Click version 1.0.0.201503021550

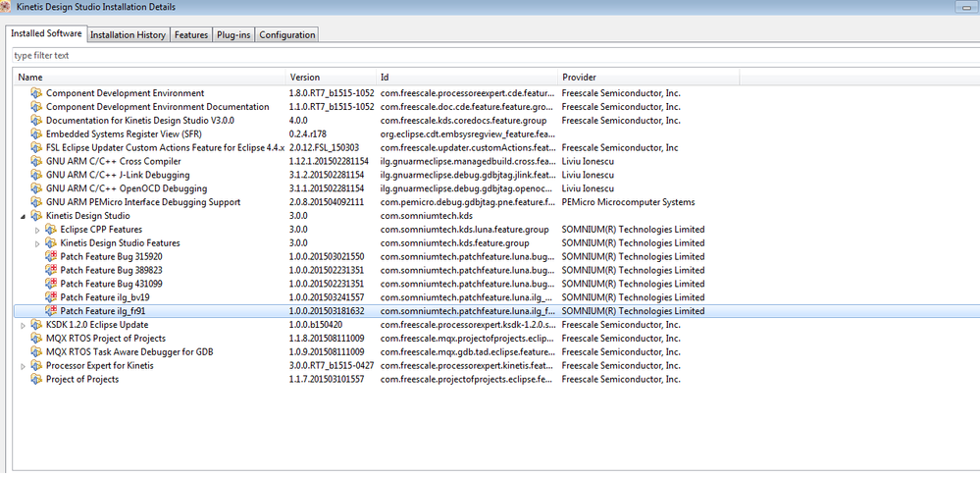pos(327,257)
